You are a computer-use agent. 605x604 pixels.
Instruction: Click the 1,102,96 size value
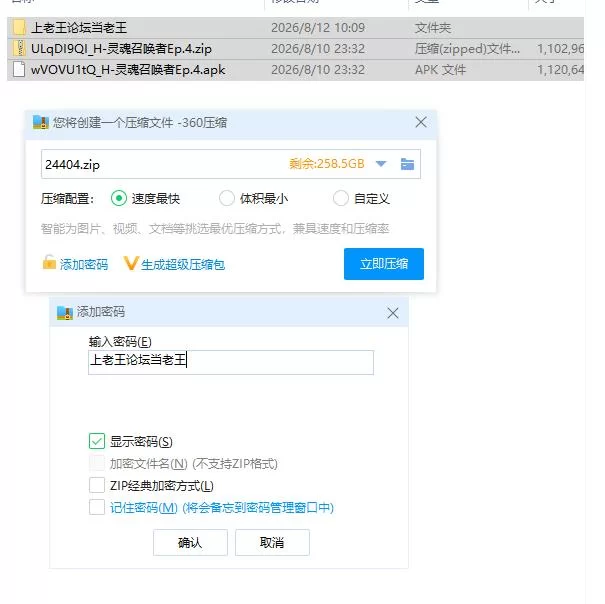point(560,49)
